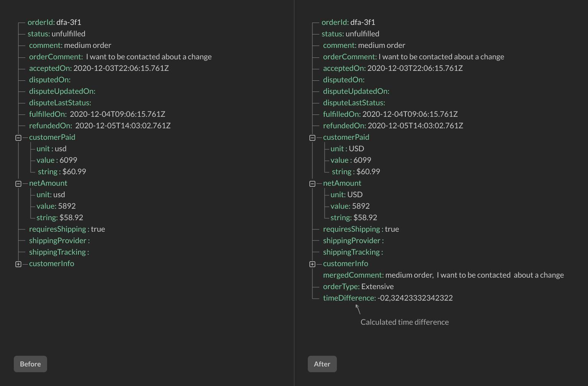
Task: Collapse netAmount node in Before tree
Action: (x=18, y=184)
